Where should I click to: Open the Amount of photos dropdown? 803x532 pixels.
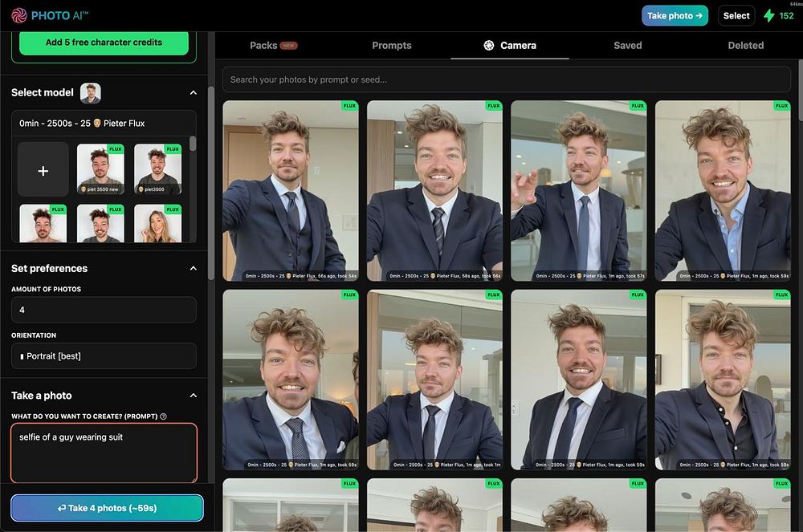104,310
